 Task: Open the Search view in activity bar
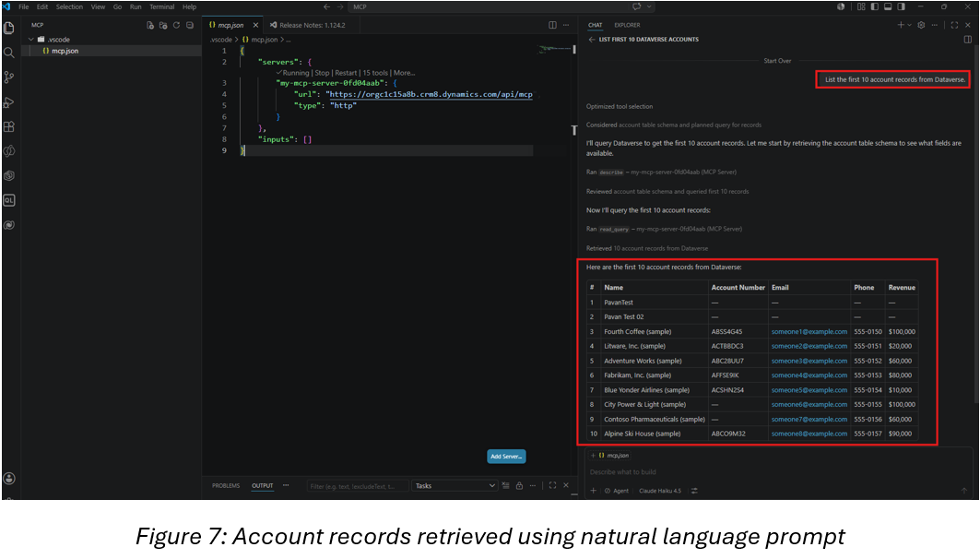coord(8,53)
